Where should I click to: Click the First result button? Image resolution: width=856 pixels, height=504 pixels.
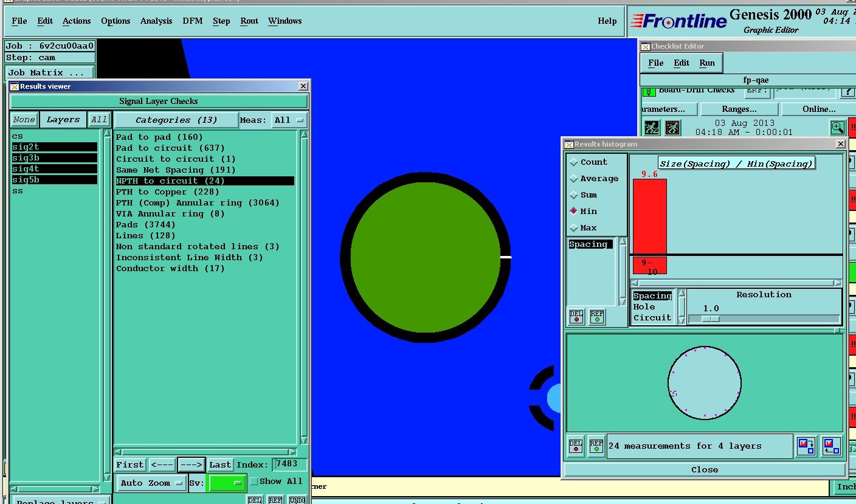click(130, 465)
